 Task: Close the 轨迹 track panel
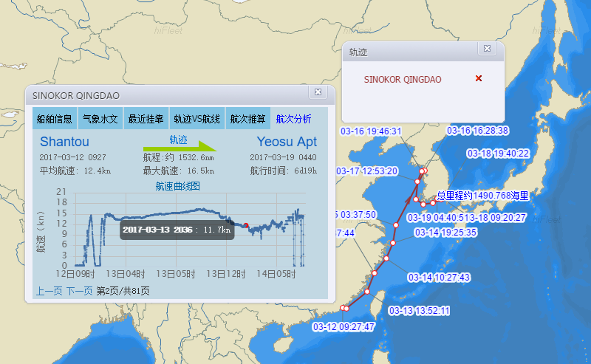pyautogui.click(x=487, y=49)
